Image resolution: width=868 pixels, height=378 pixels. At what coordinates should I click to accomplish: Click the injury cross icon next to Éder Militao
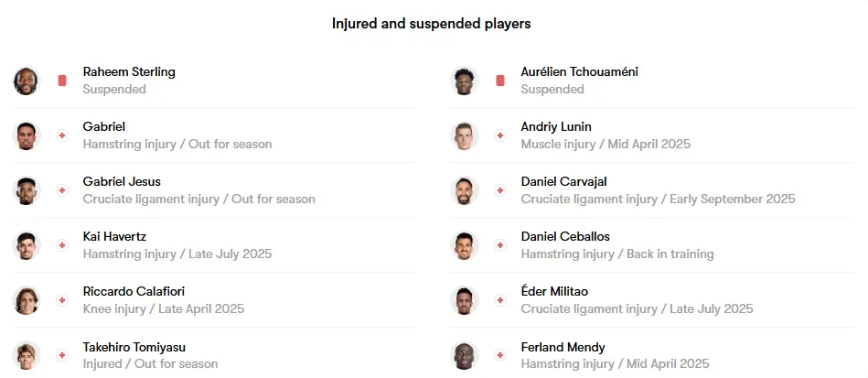pos(500,300)
